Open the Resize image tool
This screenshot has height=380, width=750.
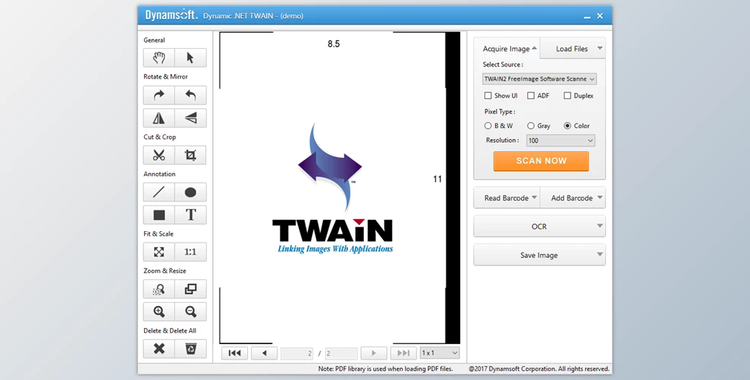[x=190, y=289]
